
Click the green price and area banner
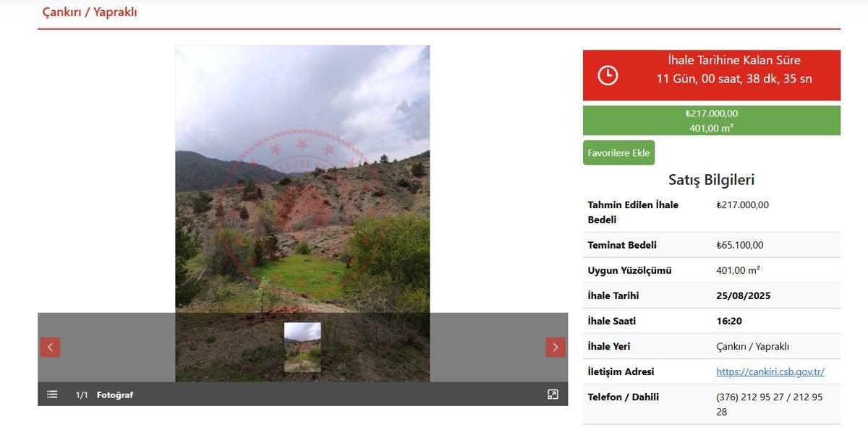(712, 121)
